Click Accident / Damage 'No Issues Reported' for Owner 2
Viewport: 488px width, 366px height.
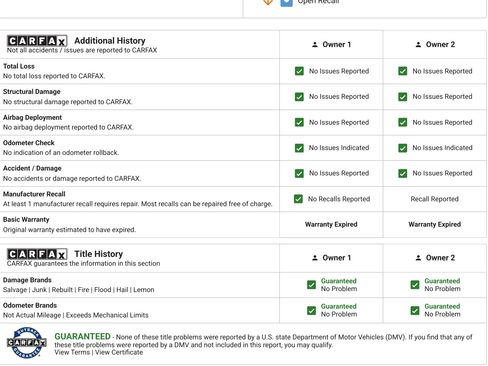442,173
